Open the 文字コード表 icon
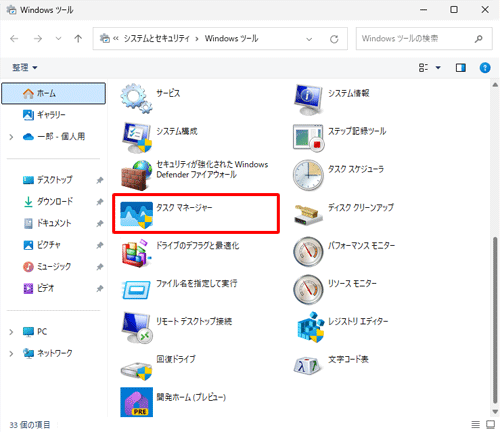 pyautogui.click(x=308, y=366)
